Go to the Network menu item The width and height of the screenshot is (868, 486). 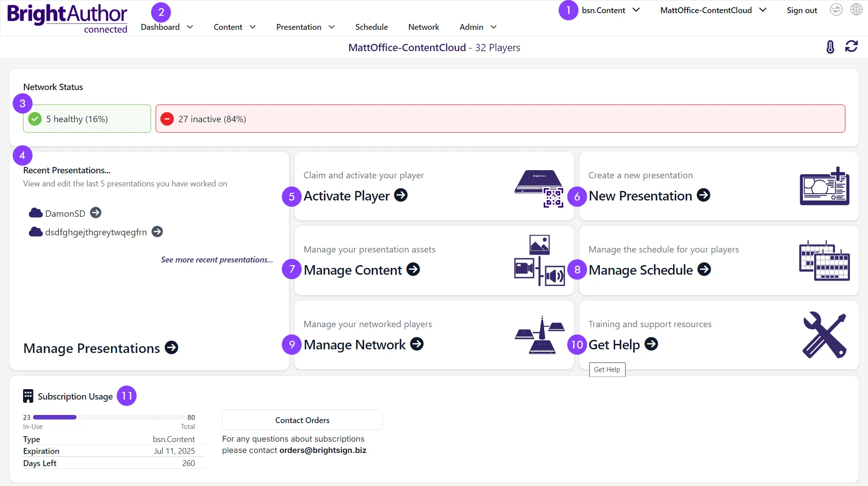423,27
